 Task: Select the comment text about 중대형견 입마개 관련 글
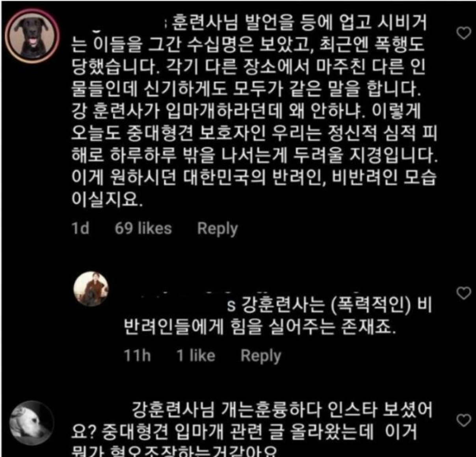(252, 429)
